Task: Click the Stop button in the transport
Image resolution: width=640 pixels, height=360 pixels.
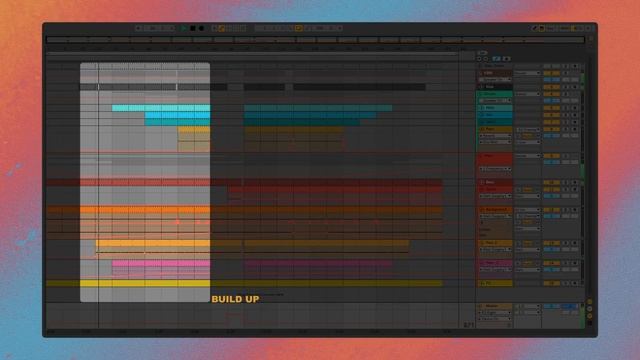Action: coord(193,28)
